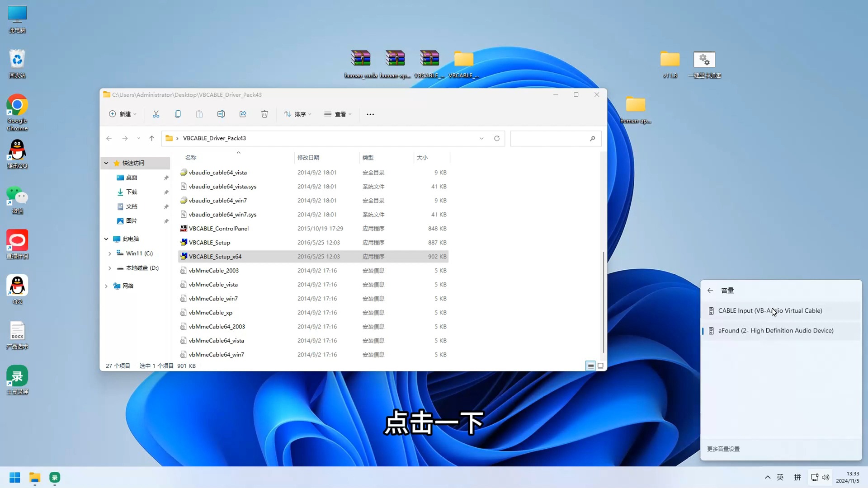Expand the Win11 (C:) drive node
Viewport: 868px width, 488px height.
point(109,254)
